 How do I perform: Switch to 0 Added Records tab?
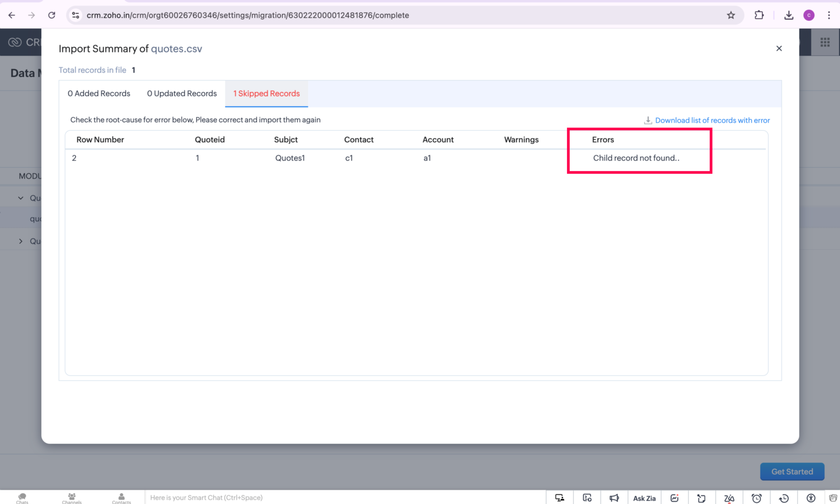click(99, 94)
